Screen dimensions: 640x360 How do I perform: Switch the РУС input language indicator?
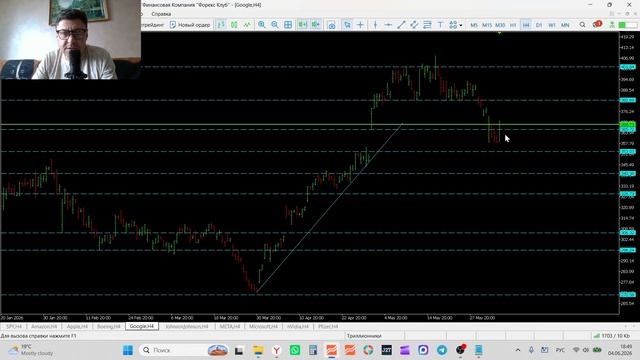coord(560,350)
